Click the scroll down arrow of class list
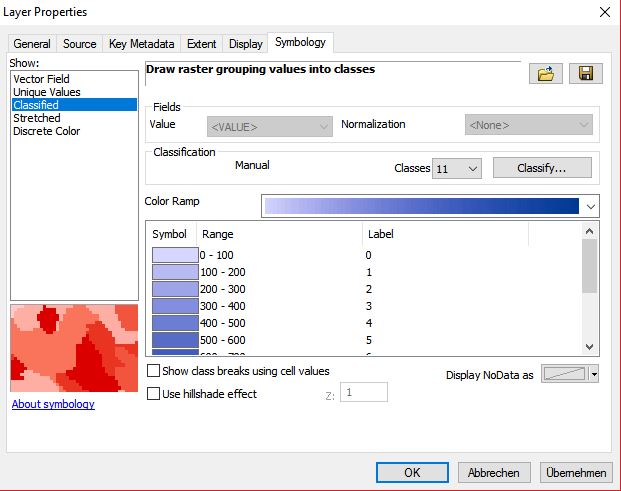This screenshot has width=621, height=491. point(589,346)
